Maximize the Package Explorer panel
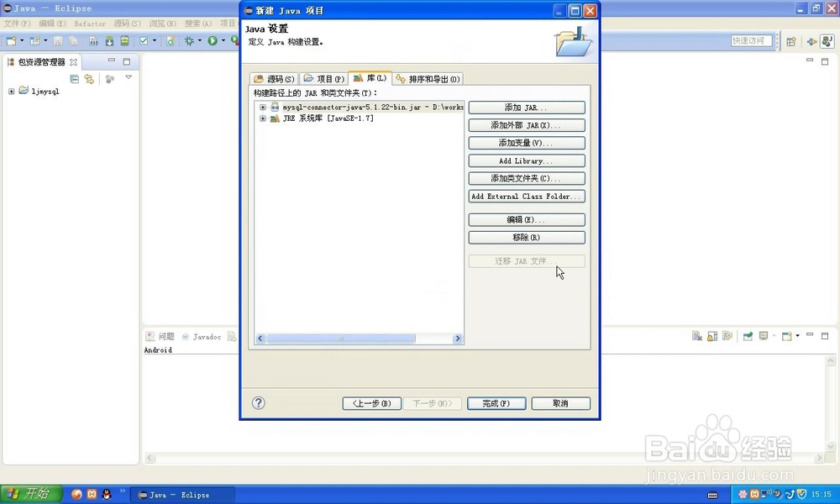 [127, 61]
